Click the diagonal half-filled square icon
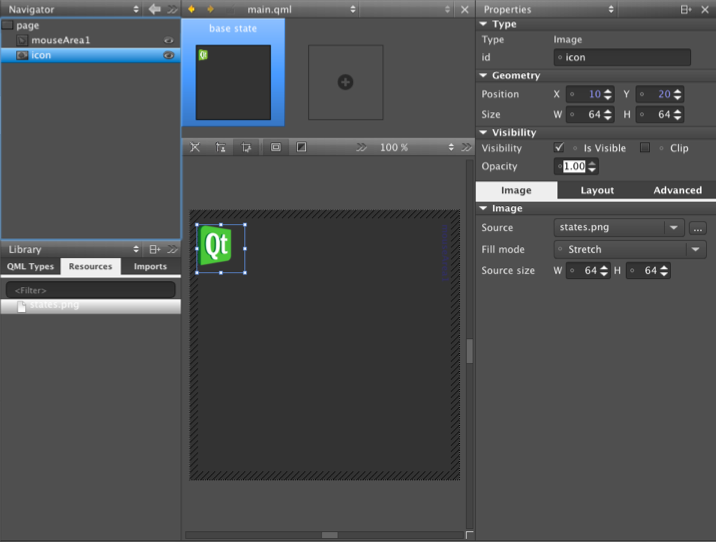This screenshot has height=542, width=716. pyautogui.click(x=301, y=147)
